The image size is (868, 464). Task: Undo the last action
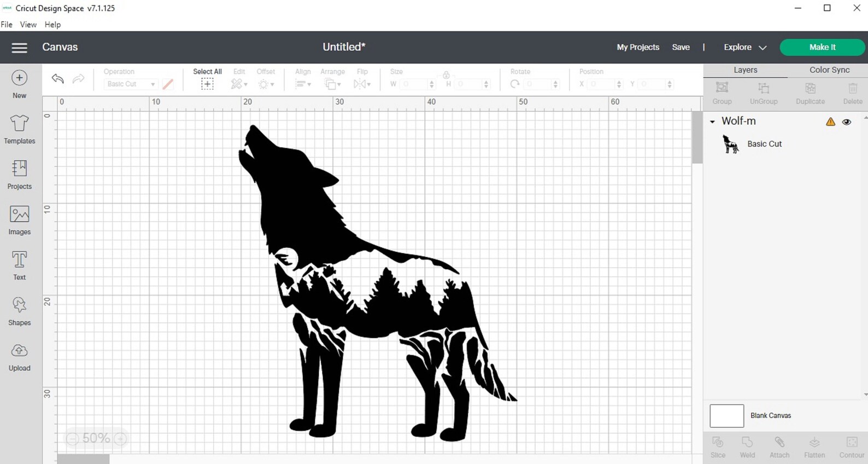point(57,79)
